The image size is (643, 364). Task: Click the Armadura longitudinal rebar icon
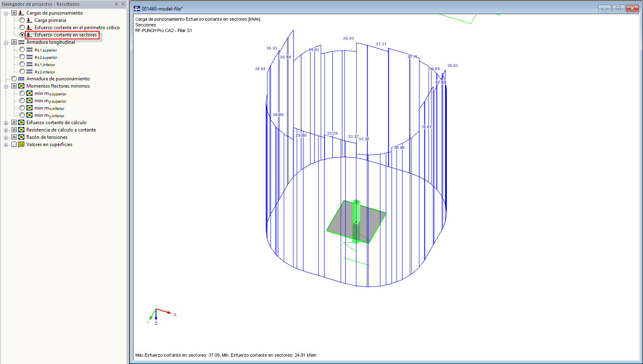coord(21,42)
